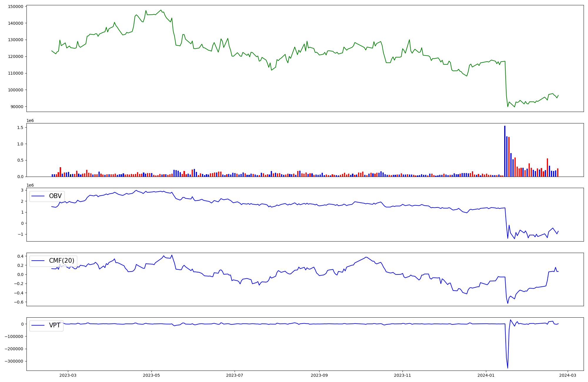
Task: Click the blue line sample in OBV legend
Action: (x=38, y=196)
